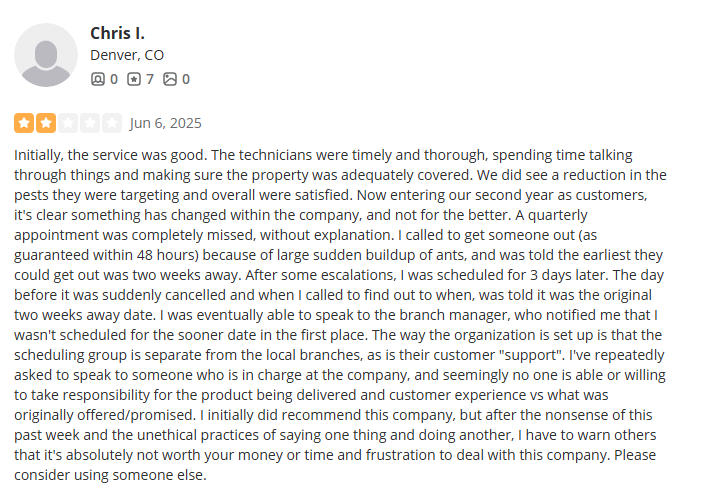Select the review date Jun 6, 2025
722x495 pixels.
tap(166, 123)
